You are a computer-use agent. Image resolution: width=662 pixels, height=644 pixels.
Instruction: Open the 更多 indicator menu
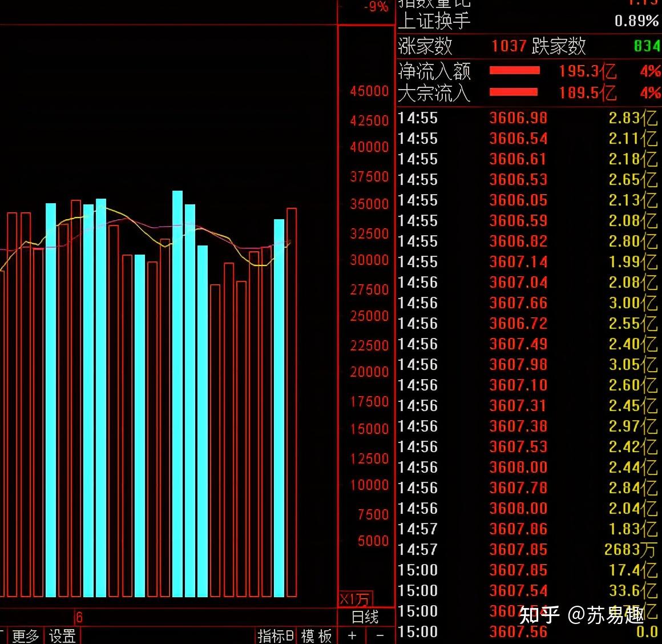25,635
